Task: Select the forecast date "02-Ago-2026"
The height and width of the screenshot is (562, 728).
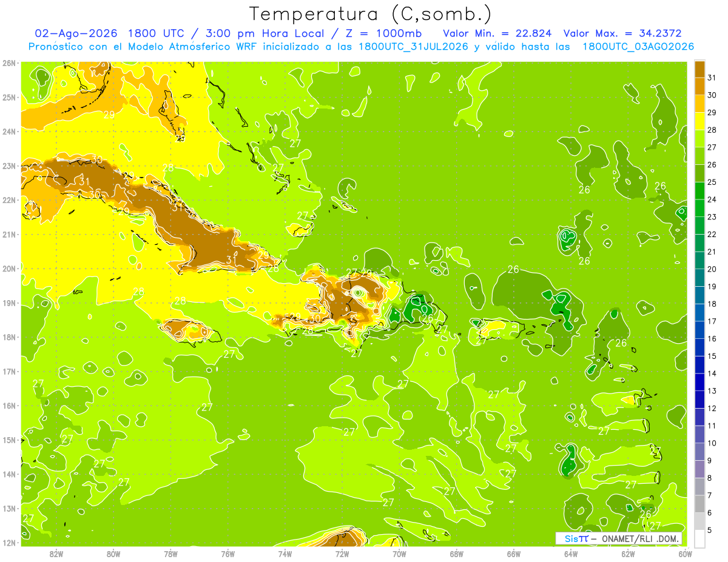Action: click(x=76, y=33)
